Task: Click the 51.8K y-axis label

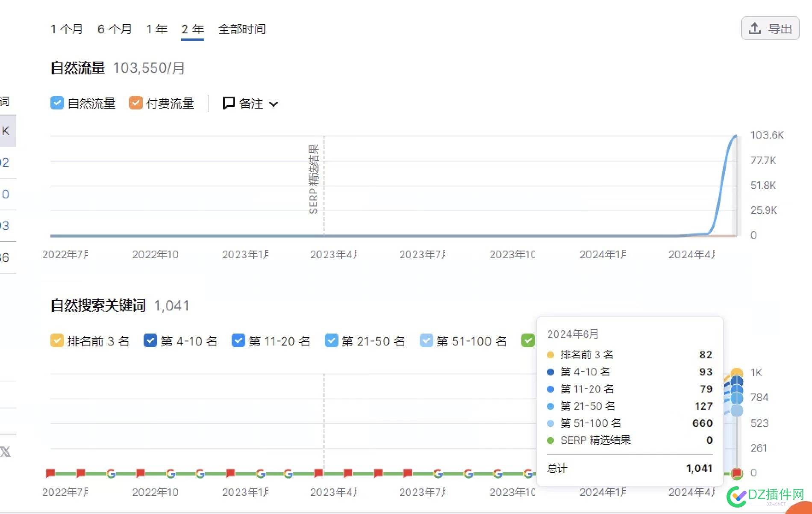Action: pos(763,185)
